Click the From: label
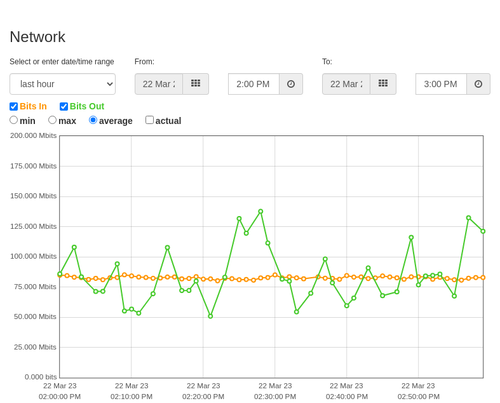500x403 pixels. [x=144, y=62]
